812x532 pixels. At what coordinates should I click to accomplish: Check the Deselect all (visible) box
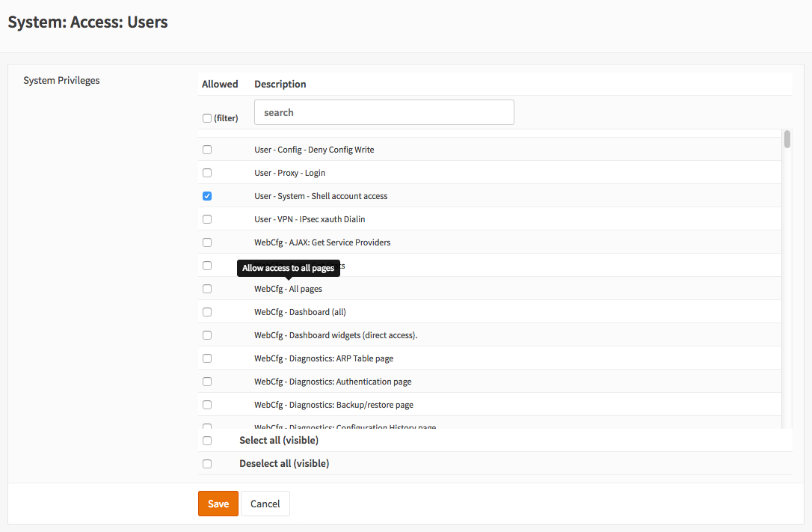pyautogui.click(x=207, y=464)
